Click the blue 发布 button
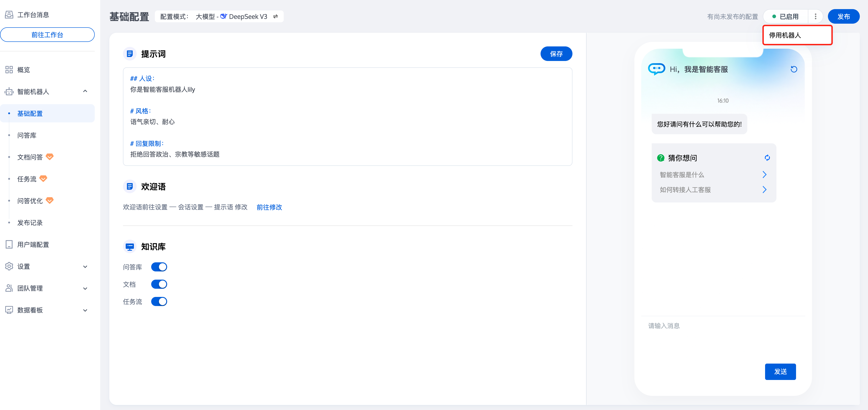The height and width of the screenshot is (410, 868). [843, 16]
